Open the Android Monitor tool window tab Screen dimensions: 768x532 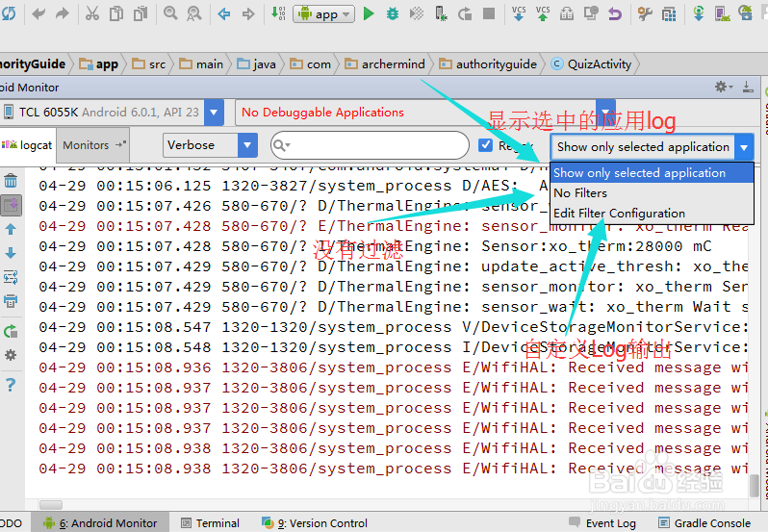(100, 523)
